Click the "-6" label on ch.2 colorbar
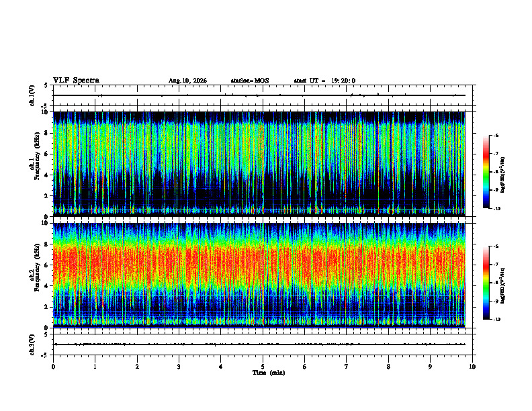Viewport: 532px width, 411px height. click(x=496, y=246)
